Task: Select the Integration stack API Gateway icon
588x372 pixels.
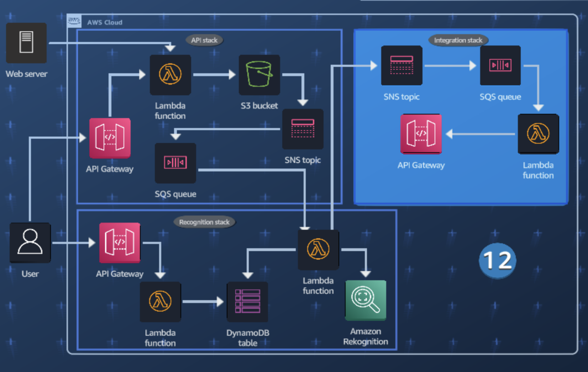Action: [x=421, y=134]
